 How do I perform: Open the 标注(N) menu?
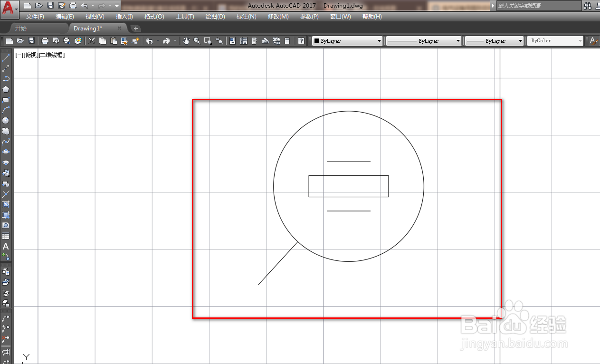click(246, 16)
